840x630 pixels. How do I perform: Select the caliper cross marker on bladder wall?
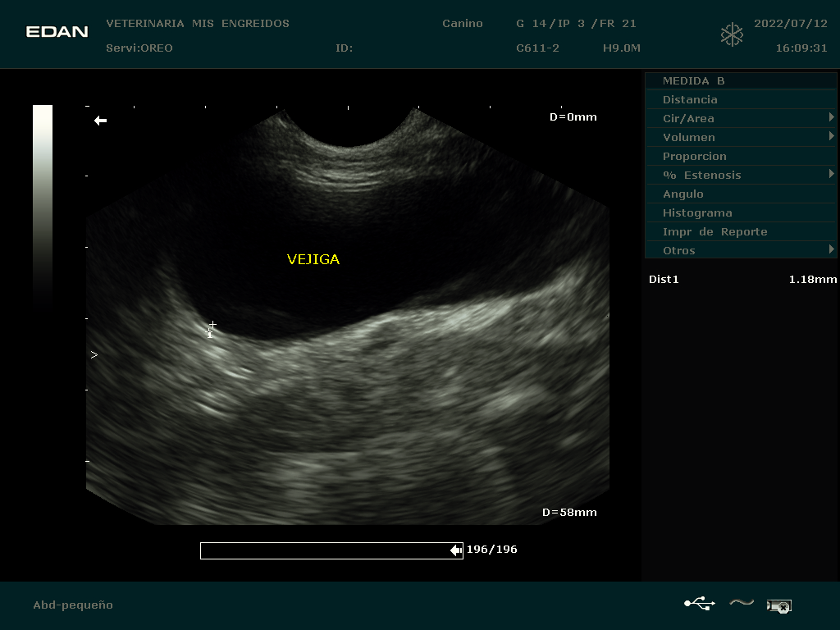pyautogui.click(x=212, y=327)
